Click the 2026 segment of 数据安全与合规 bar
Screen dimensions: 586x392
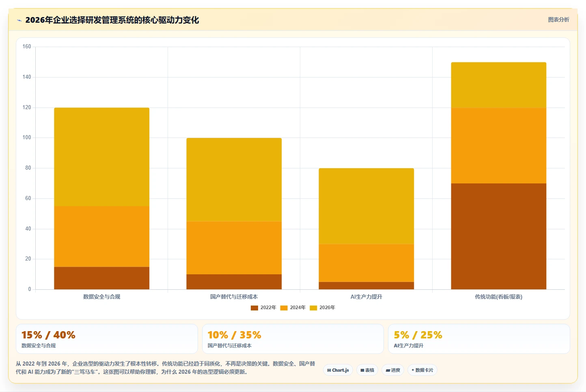tap(102, 157)
